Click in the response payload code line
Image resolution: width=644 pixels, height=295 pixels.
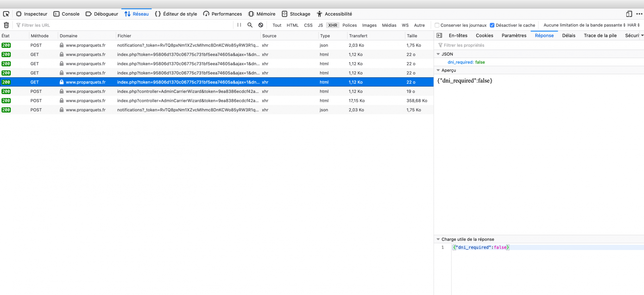548,247
